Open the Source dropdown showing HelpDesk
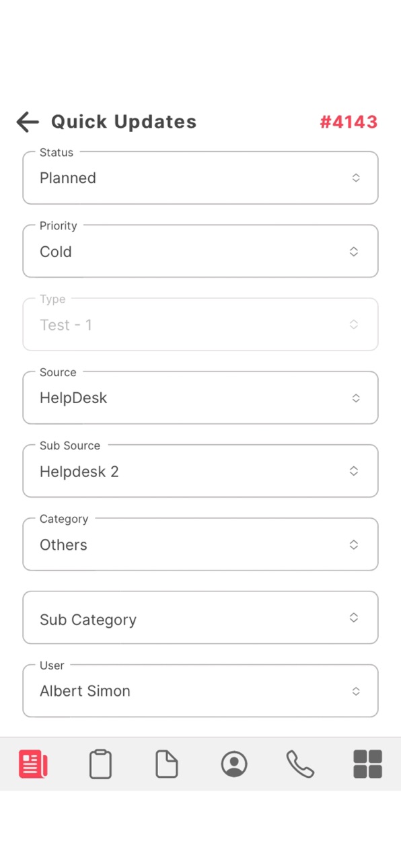 tap(200, 398)
